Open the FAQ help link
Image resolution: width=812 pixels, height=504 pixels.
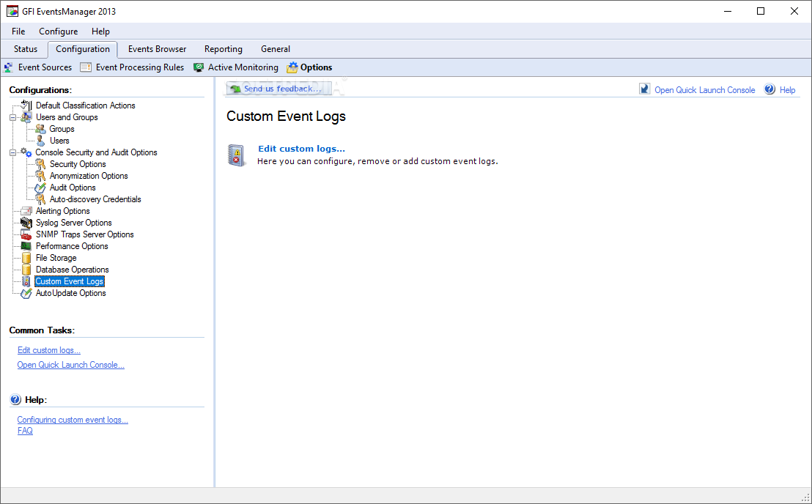25,431
